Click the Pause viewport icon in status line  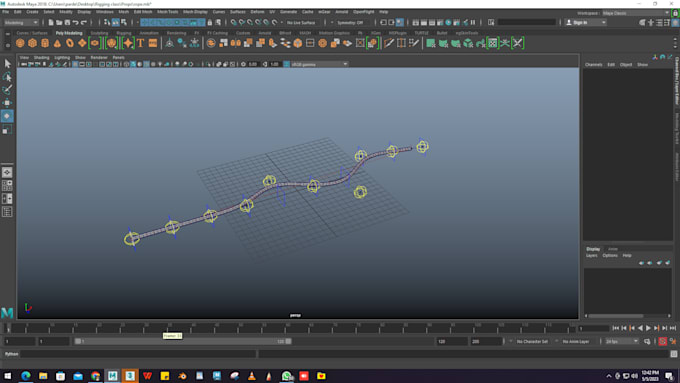[x=473, y=22]
